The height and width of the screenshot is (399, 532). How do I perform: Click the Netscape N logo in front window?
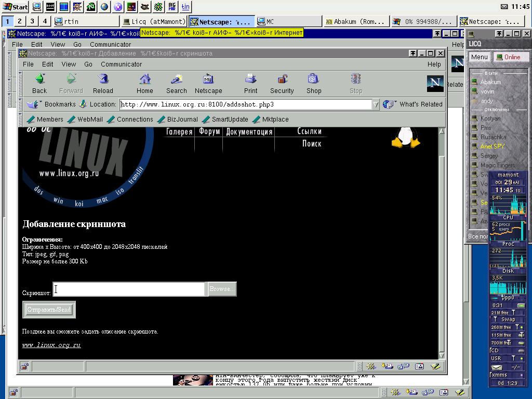point(435,84)
